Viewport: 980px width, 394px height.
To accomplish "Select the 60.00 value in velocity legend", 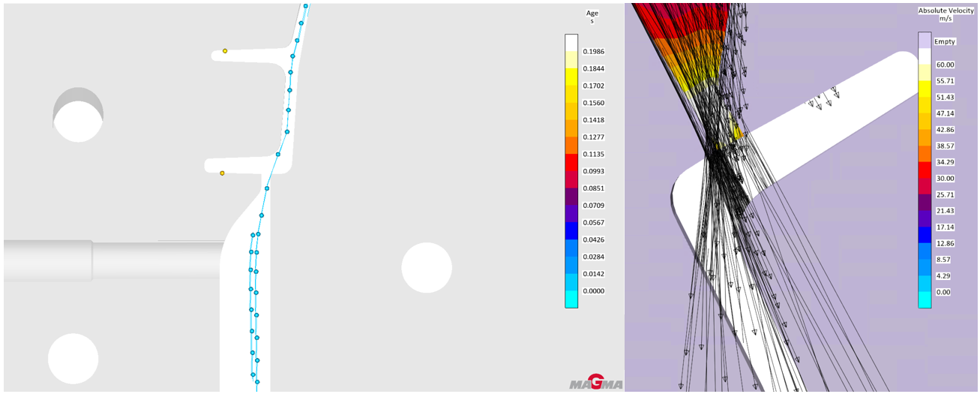I will [x=943, y=65].
